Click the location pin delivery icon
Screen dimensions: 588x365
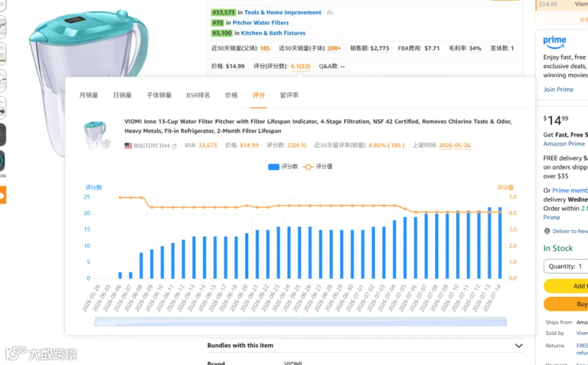pos(547,232)
